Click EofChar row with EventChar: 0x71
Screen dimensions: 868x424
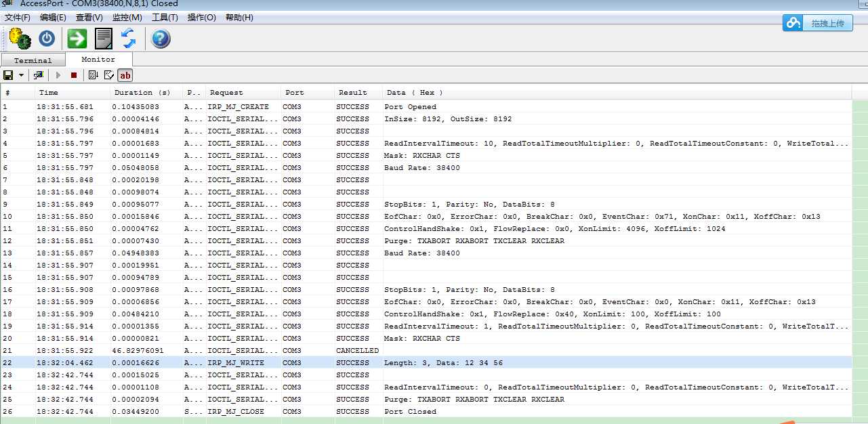click(x=602, y=217)
